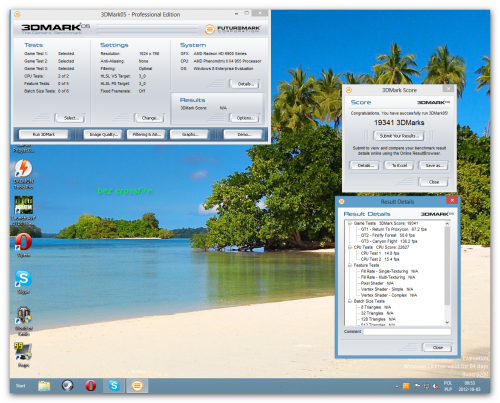500x403 pixels.
Task: Launch the AvP Predator game shortcut
Action: click(23, 210)
